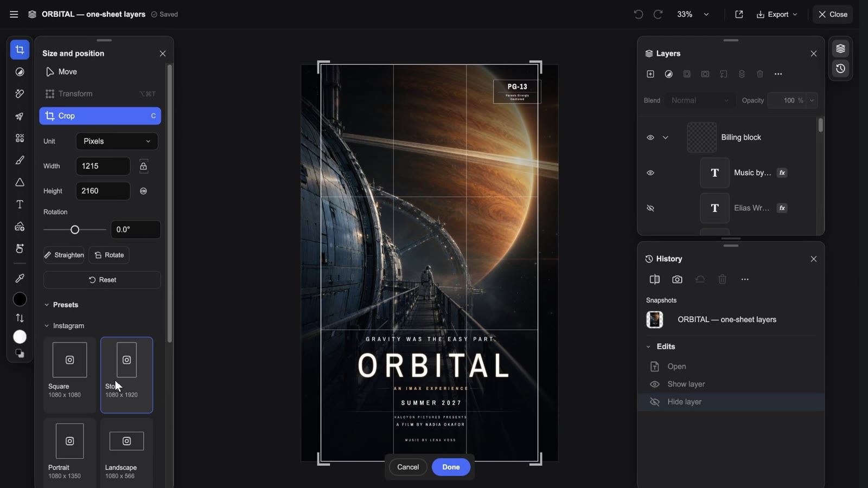
Task: Select the Crop tool in the left toolbar
Action: coord(20,50)
